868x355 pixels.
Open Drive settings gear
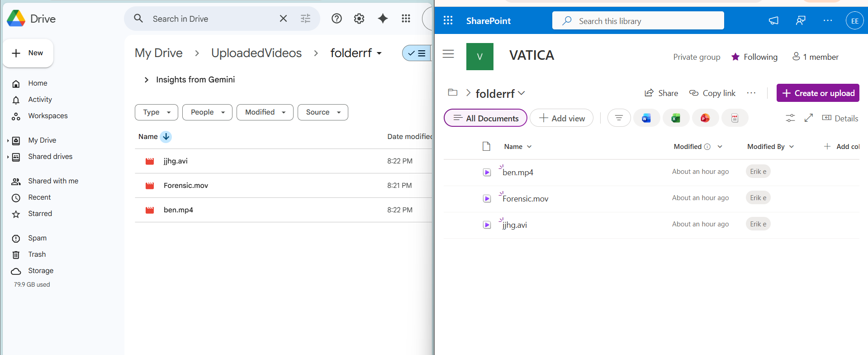pyautogui.click(x=359, y=19)
